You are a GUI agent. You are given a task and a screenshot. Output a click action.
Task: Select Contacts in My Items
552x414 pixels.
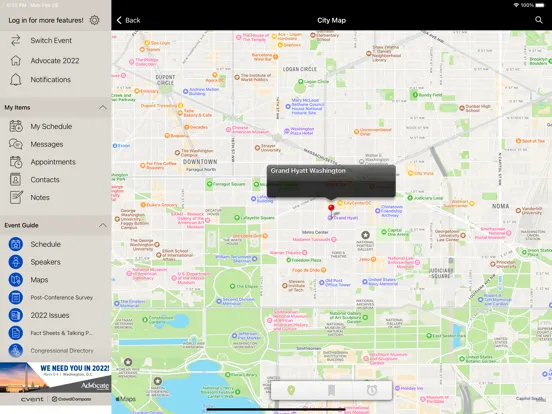coord(56,180)
